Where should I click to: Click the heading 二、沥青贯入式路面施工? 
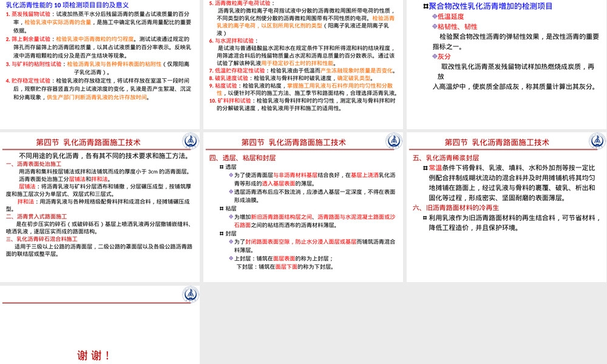[36, 217]
